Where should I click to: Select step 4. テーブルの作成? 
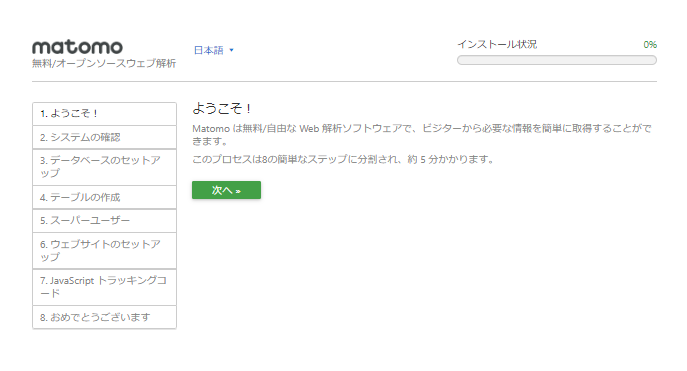[104, 198]
